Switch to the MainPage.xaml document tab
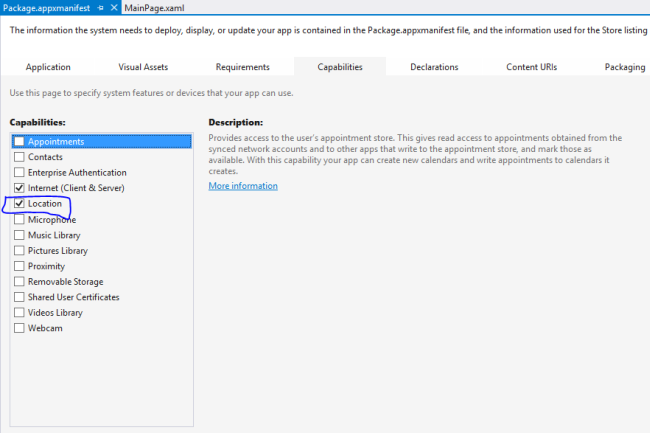 [x=154, y=8]
